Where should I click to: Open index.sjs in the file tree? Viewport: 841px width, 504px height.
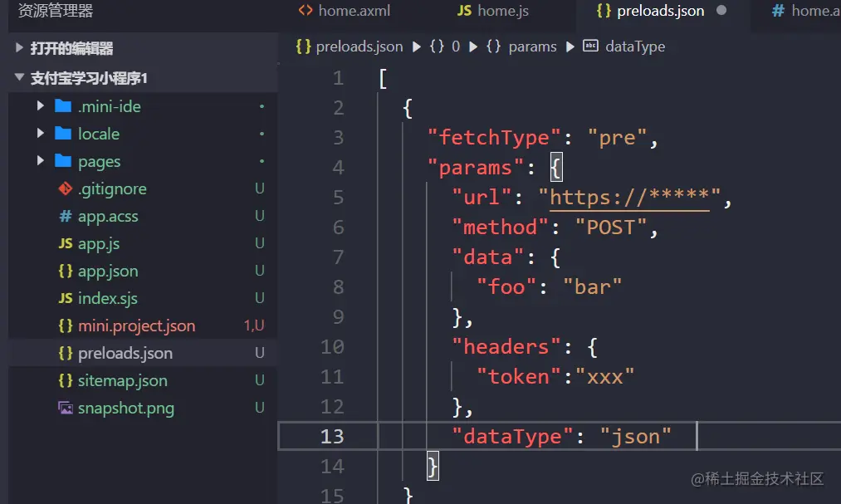108,298
